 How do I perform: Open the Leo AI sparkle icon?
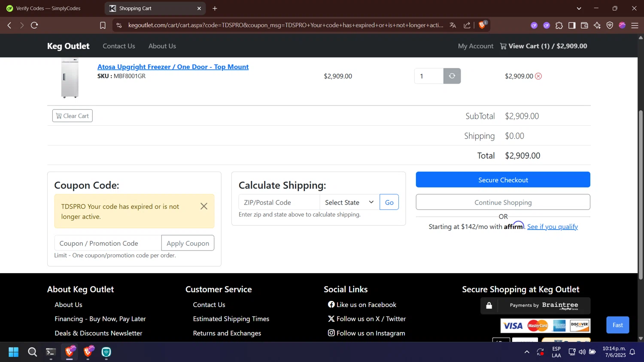[597, 25]
